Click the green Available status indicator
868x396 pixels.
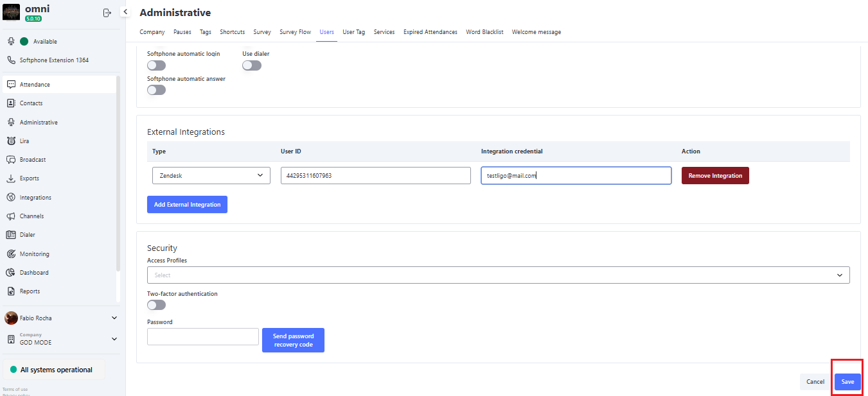(x=24, y=41)
